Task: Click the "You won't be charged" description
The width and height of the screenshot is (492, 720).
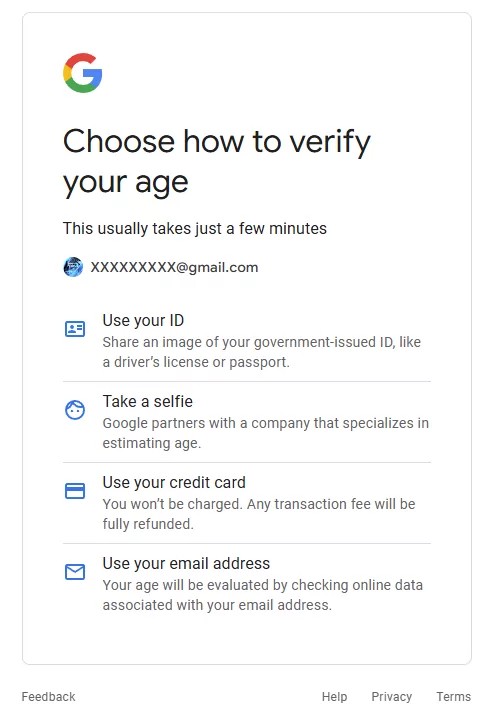Action: (x=259, y=514)
